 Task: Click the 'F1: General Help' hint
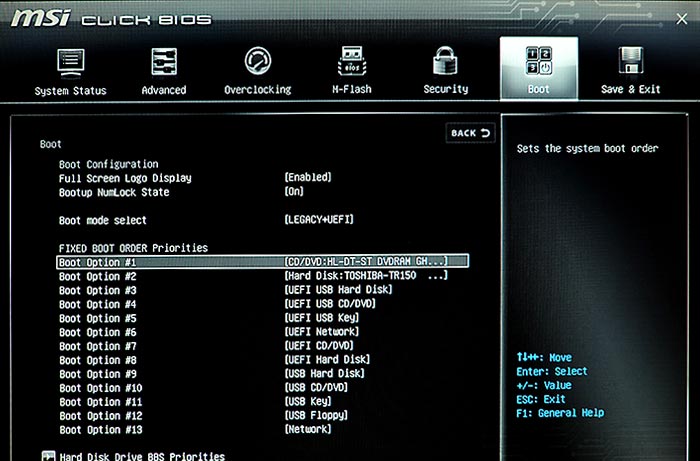pyautogui.click(x=560, y=413)
